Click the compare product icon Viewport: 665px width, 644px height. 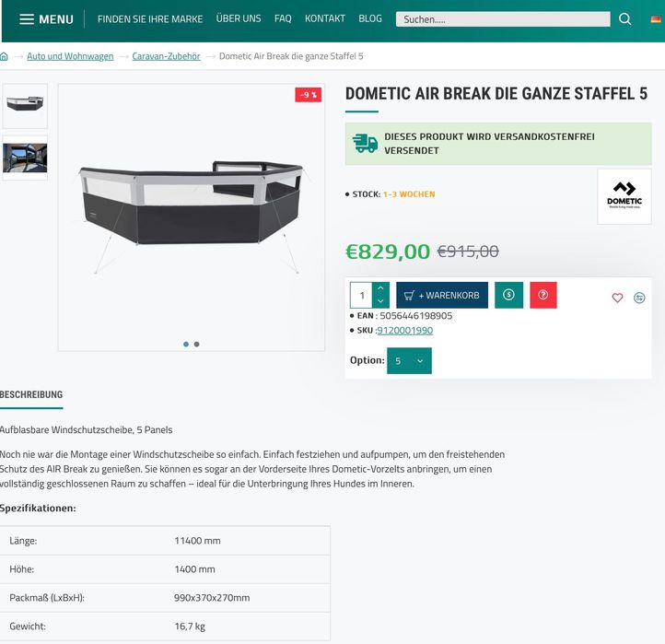(639, 298)
